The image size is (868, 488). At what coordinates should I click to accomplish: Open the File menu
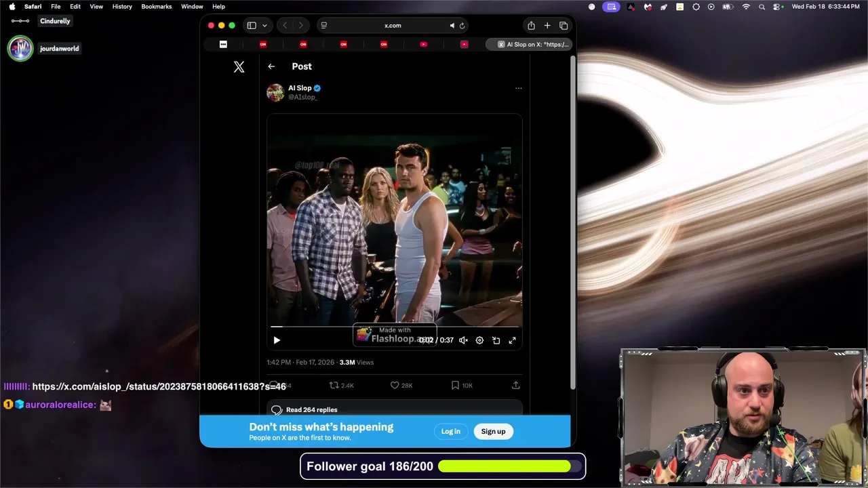click(56, 7)
